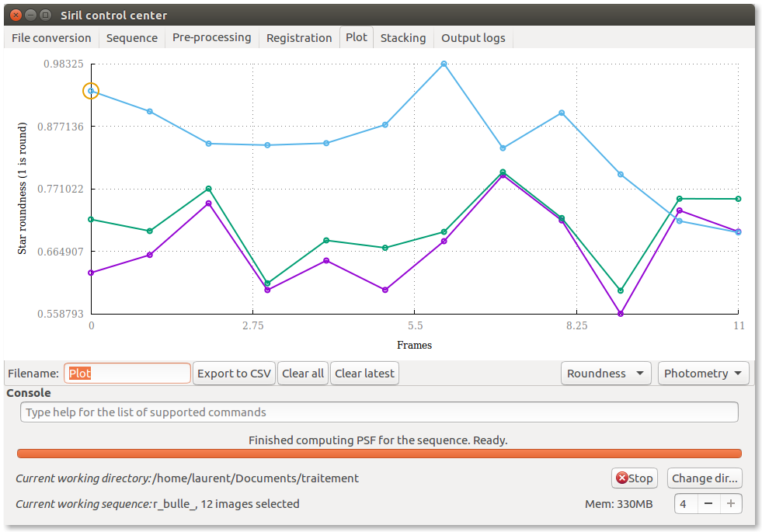Go to the Pre-processing tab
Viewport: 762px width, 532px height.
pos(211,38)
